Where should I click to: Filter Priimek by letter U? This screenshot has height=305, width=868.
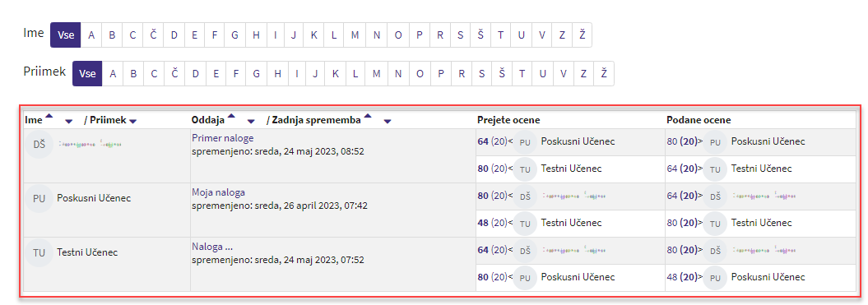click(542, 74)
